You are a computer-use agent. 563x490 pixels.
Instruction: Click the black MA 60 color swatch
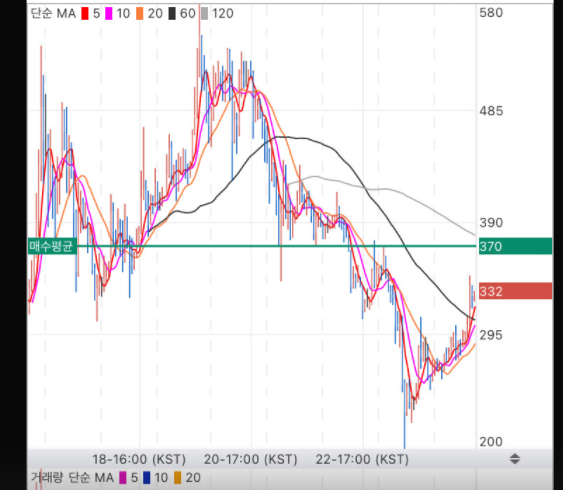click(x=172, y=14)
